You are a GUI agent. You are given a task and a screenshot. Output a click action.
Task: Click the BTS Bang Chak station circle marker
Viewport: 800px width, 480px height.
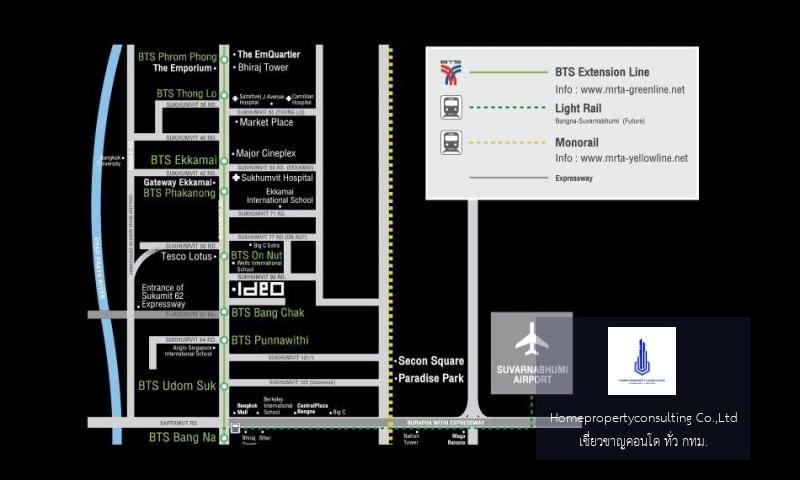pos(223,312)
